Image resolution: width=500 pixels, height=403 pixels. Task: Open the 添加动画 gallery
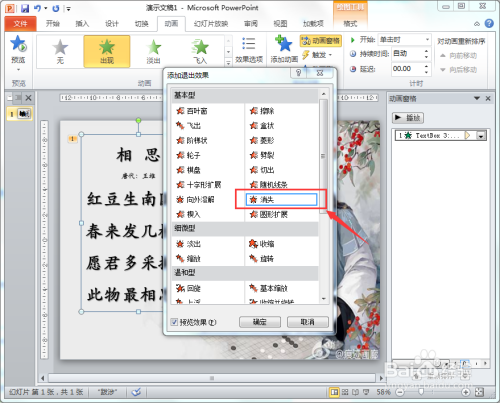click(x=284, y=50)
